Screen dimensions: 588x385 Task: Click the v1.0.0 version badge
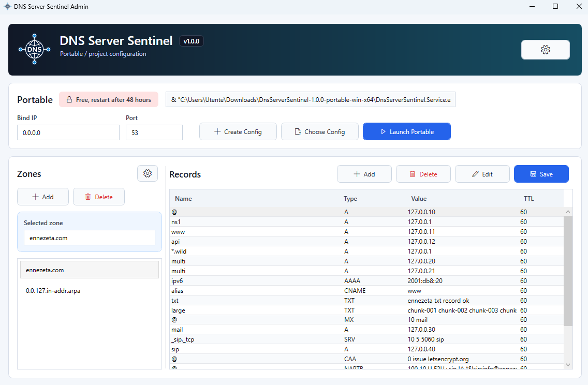point(191,41)
